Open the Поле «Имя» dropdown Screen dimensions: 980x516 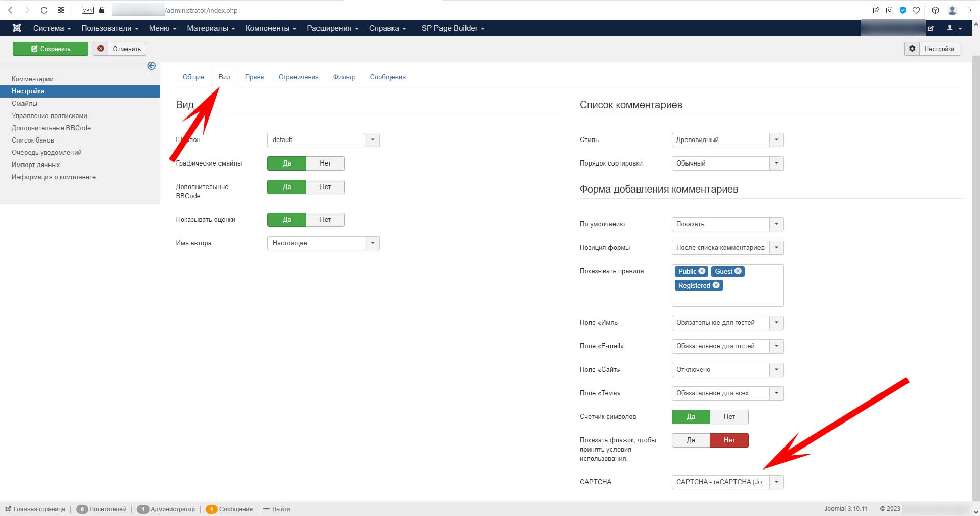pos(727,323)
